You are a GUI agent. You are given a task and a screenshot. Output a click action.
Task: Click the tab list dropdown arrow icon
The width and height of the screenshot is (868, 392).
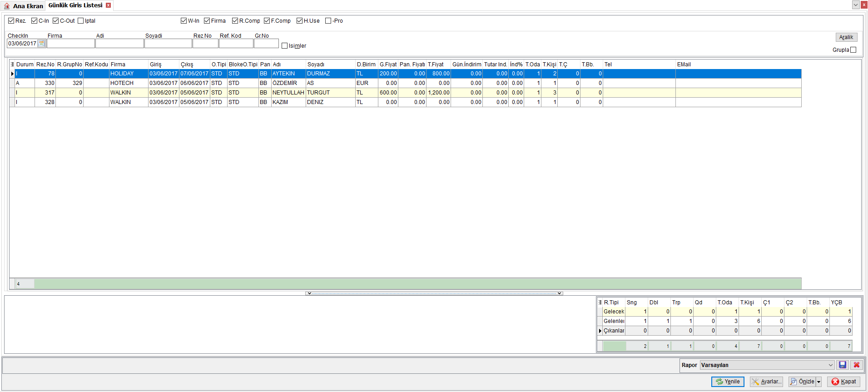tap(856, 5)
